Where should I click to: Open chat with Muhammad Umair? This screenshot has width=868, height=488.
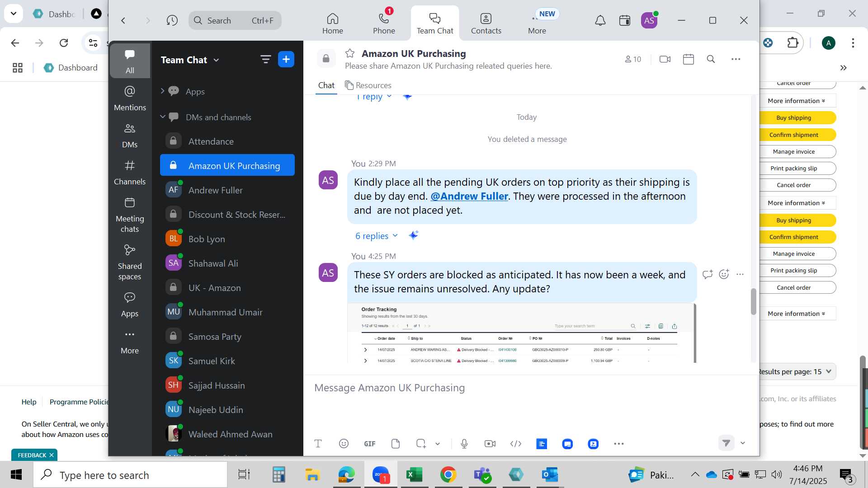tap(227, 312)
